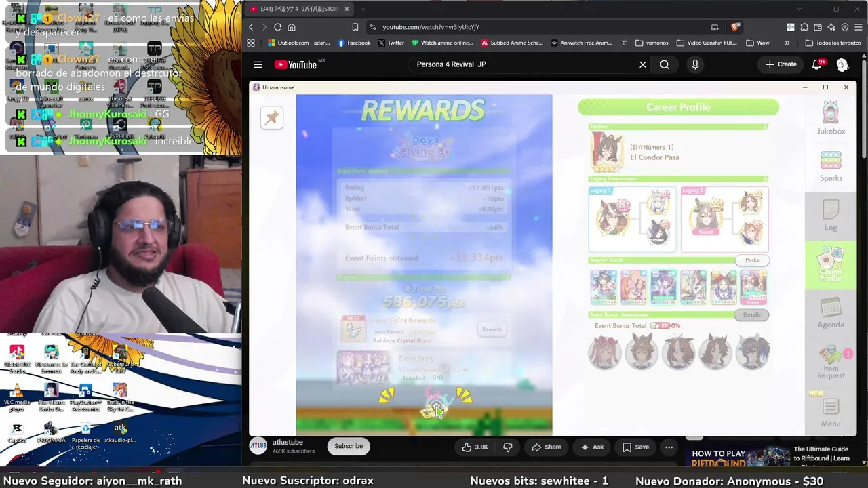The width and height of the screenshot is (868, 488).
Task: Dislike the video
Action: [x=507, y=447]
